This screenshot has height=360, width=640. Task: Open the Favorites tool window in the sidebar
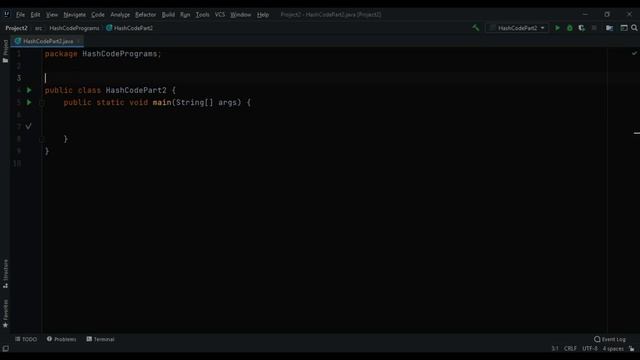click(5, 313)
